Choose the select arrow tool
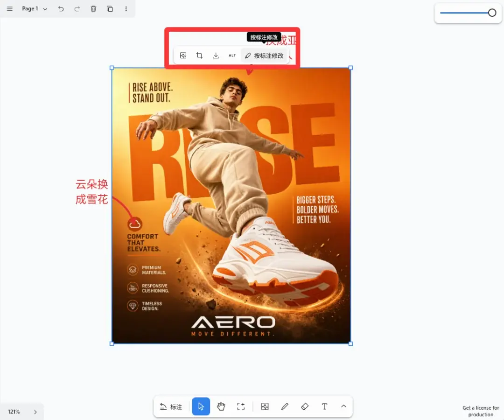The height and width of the screenshot is (420, 504). tap(201, 406)
